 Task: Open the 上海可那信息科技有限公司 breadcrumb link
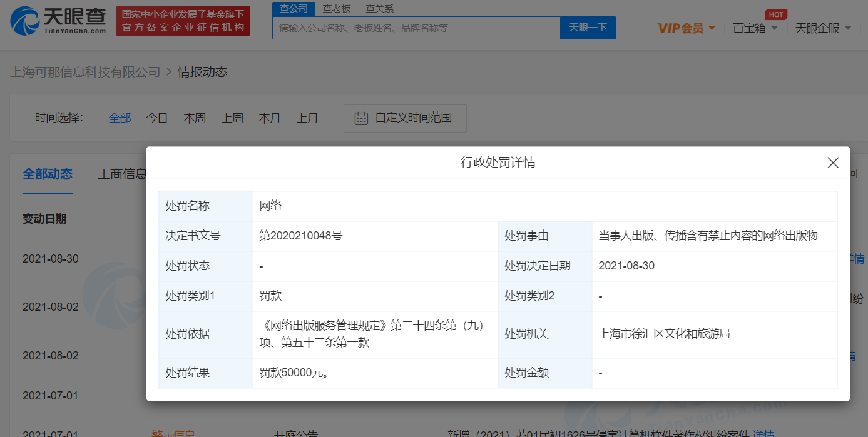click(x=86, y=72)
